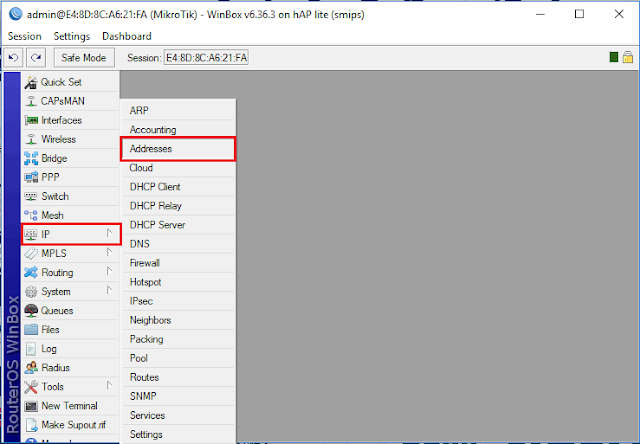Open Services from the IP submenu

point(178,415)
